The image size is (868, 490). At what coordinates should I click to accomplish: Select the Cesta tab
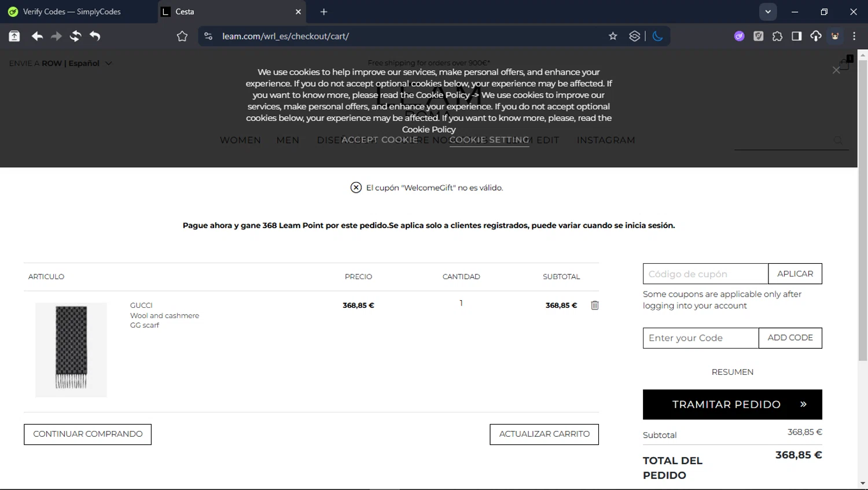click(x=231, y=12)
